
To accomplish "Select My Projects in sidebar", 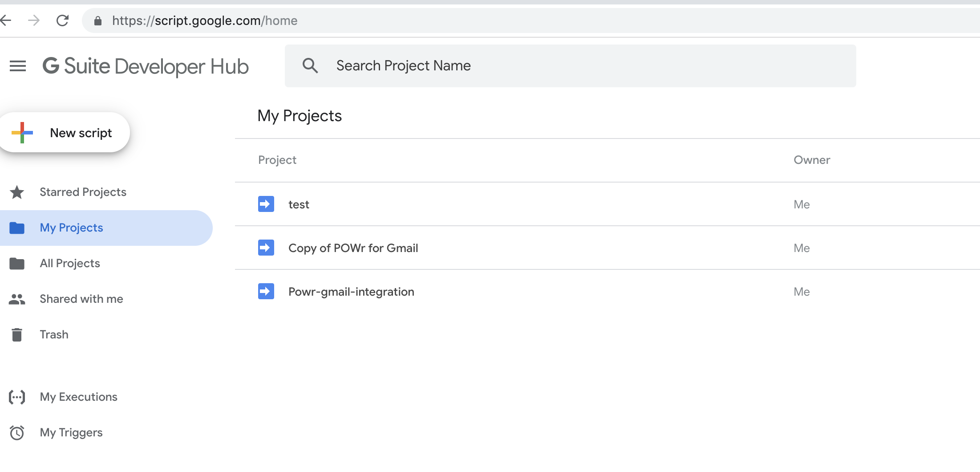I will click(x=106, y=228).
